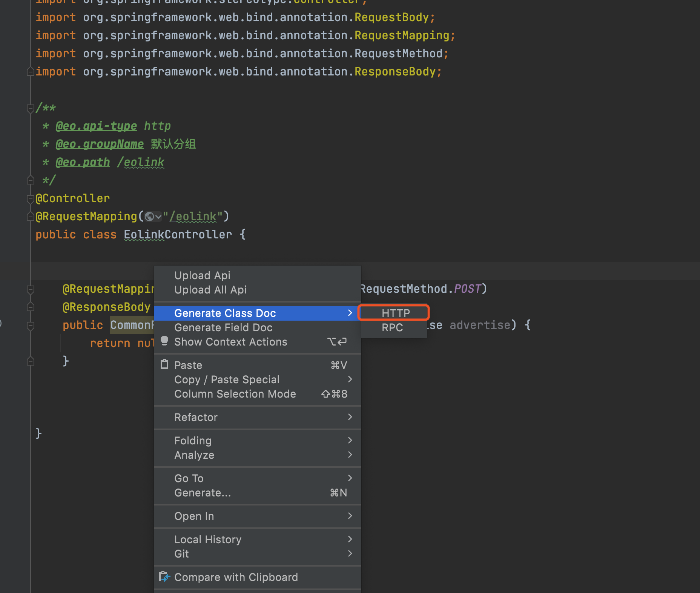
Task: Expand arrow beside Git
Action: [350, 553]
